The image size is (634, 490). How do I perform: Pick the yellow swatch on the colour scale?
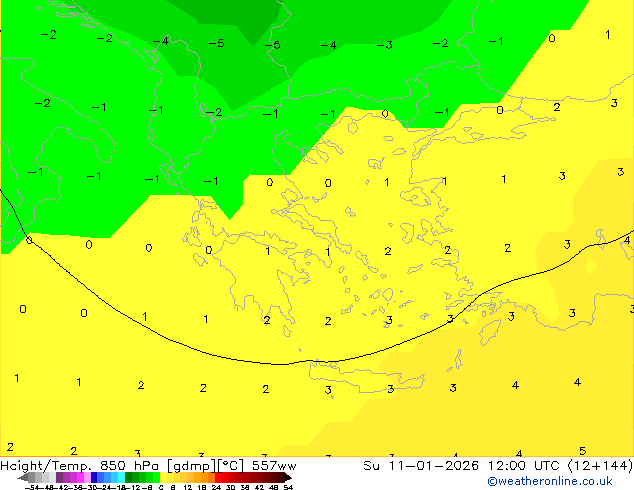tap(163, 477)
